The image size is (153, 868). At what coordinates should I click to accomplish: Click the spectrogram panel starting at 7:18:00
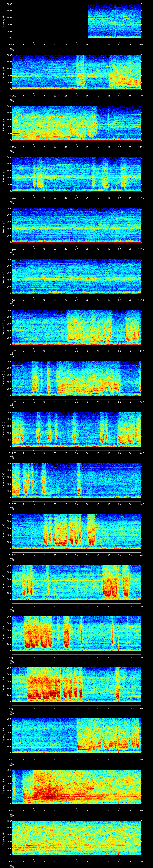pyautogui.click(x=76, y=480)
